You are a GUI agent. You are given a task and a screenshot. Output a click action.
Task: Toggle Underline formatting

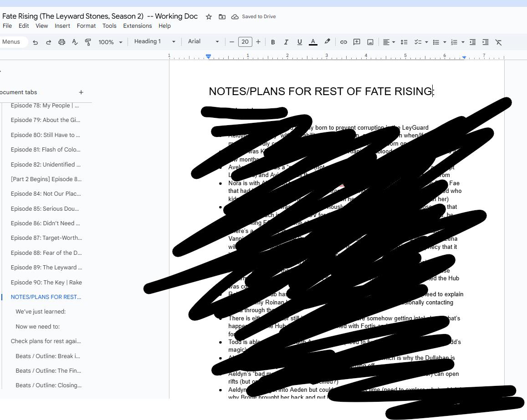[299, 42]
